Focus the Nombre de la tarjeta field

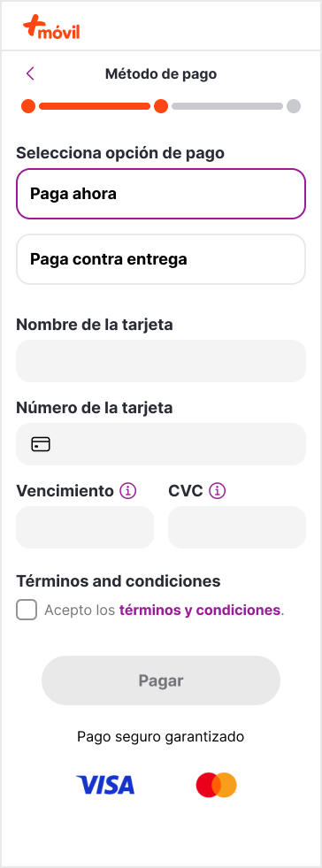coord(161,361)
